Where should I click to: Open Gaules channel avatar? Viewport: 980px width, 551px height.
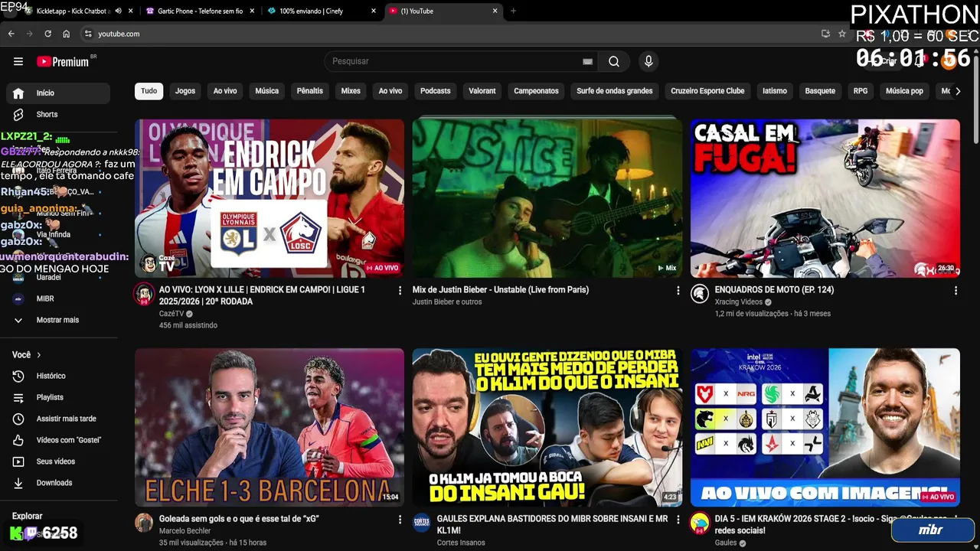700,523
